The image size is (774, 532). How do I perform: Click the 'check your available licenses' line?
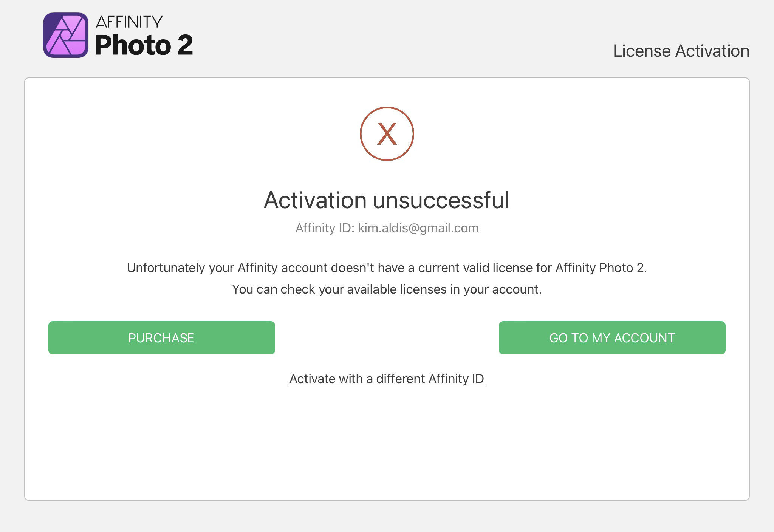coord(386,289)
